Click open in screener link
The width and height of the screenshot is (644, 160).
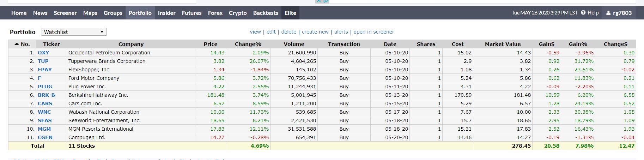coord(373,32)
